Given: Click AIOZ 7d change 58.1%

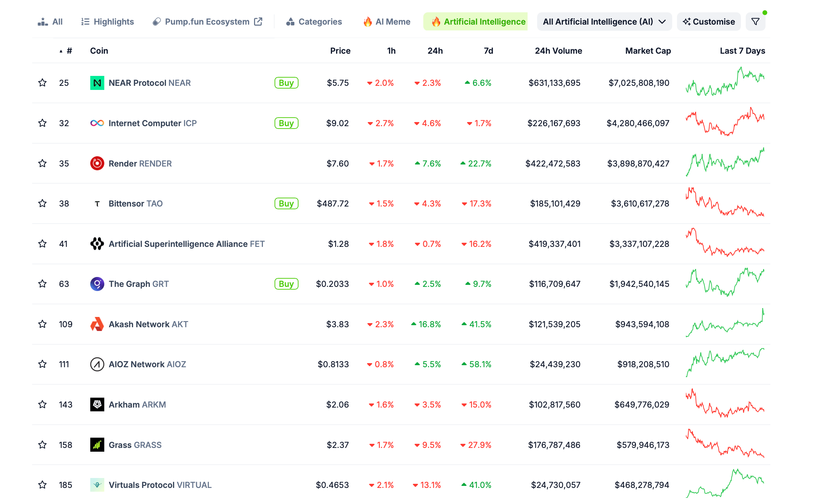Looking at the screenshot, I should (x=476, y=364).
